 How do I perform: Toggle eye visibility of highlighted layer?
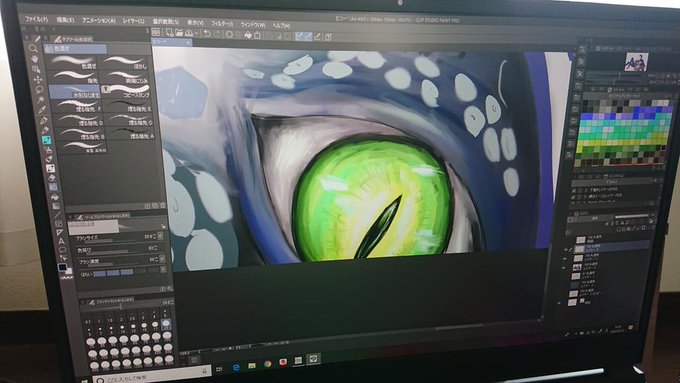pyautogui.click(x=566, y=249)
